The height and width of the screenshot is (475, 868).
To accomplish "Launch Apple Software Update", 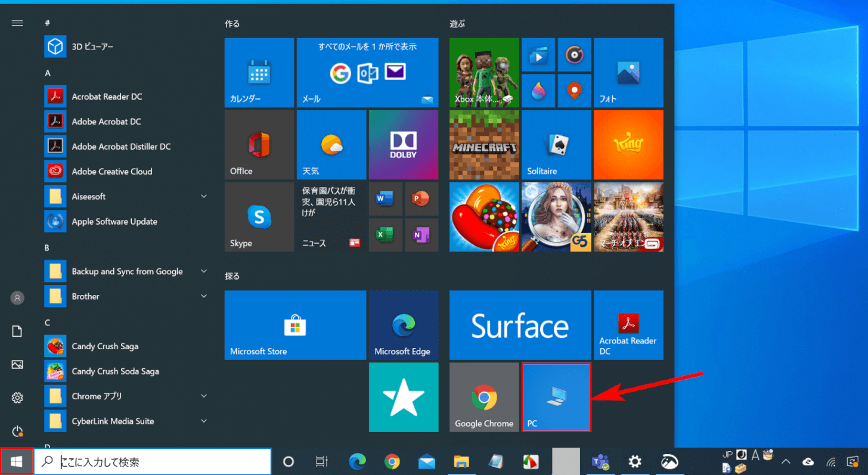I will point(126,221).
